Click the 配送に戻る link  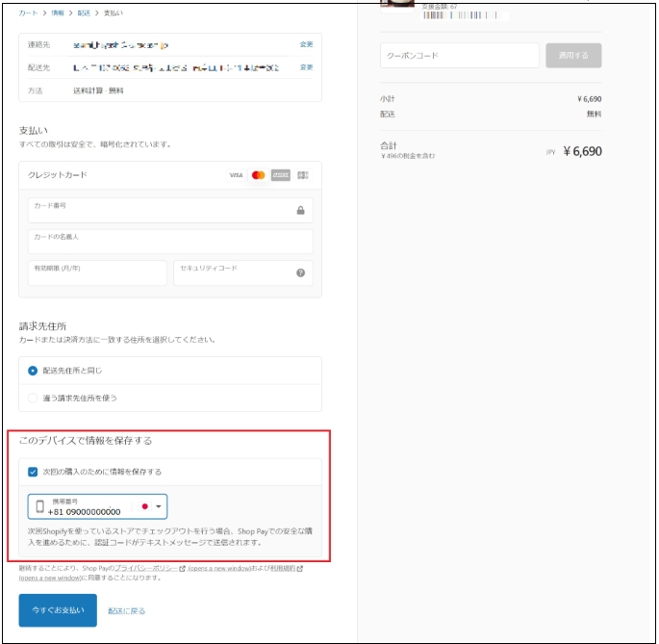coord(126,611)
